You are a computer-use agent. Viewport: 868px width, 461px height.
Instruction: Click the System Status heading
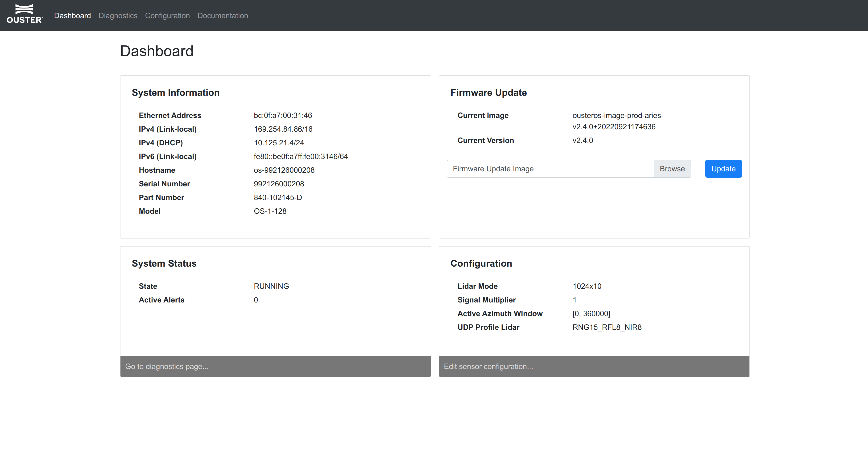click(x=164, y=263)
